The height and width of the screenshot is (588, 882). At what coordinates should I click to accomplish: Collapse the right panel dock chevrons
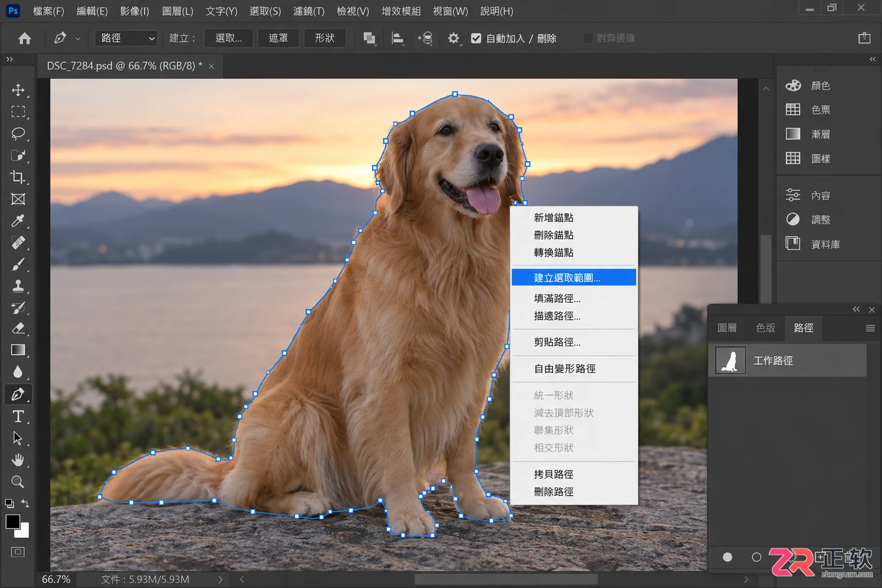(873, 59)
